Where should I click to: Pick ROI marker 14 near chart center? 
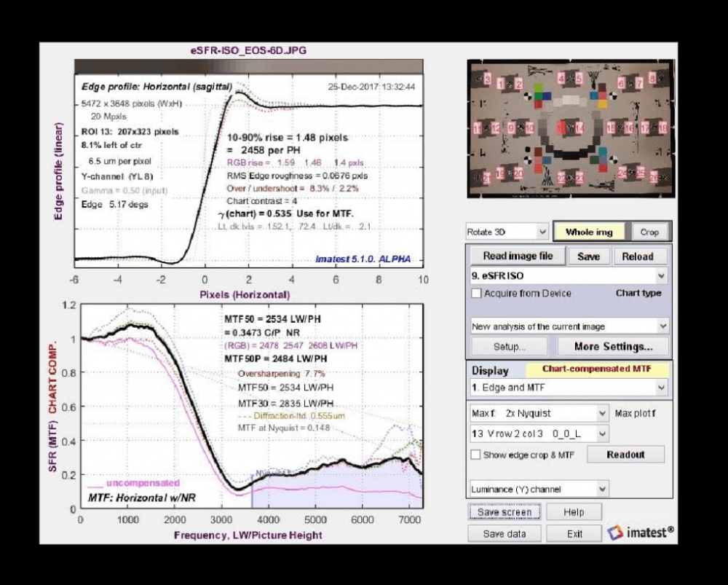point(580,127)
